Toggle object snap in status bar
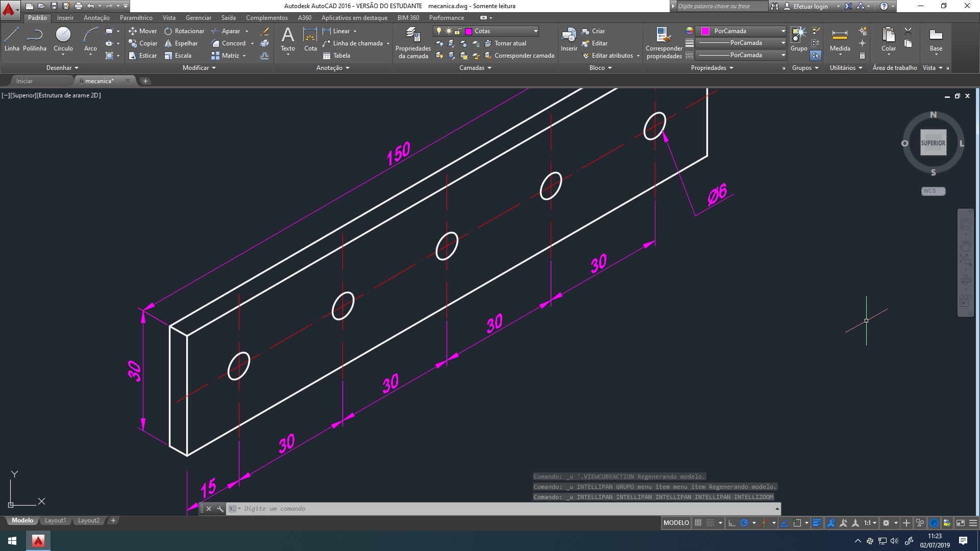 (x=797, y=523)
